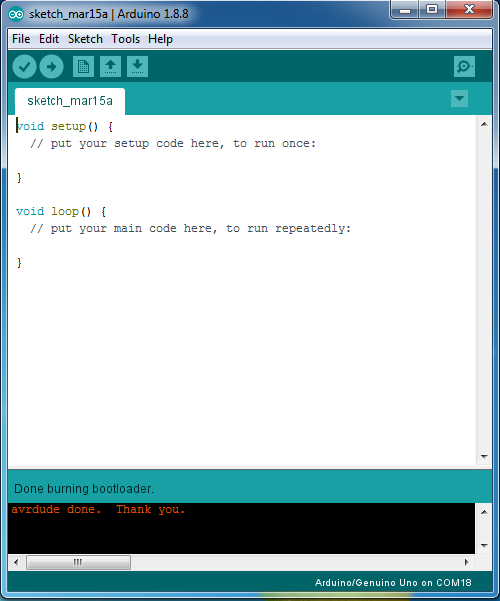Open a sketch with the up-arrow icon
Viewport: 500px width, 601px height.
coord(110,67)
